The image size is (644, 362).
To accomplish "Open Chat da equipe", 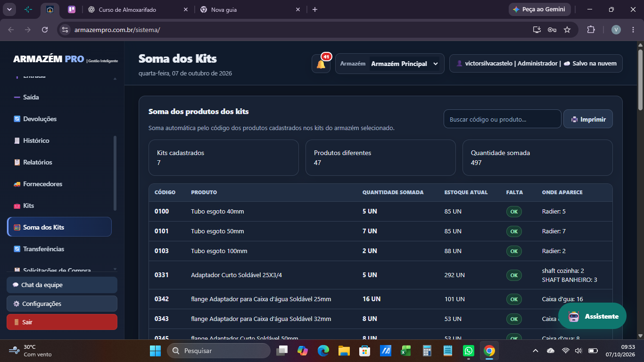I will point(62,285).
